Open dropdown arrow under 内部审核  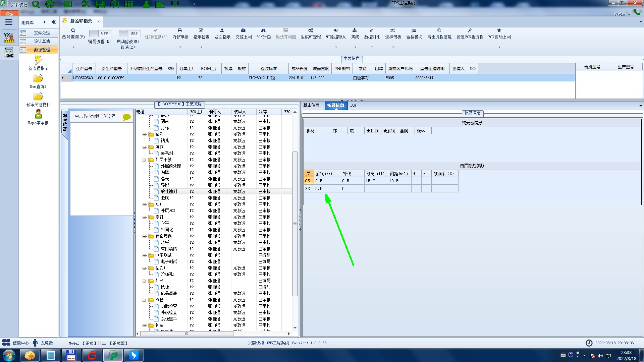(180, 47)
